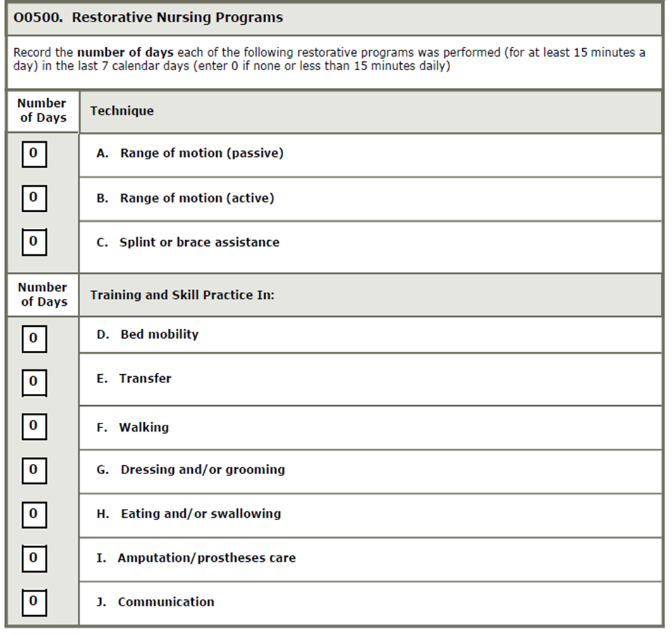Image resolution: width=672 pixels, height=634 pixels.
Task: Select the Range of motion (active) days field
Action: pyautogui.click(x=34, y=198)
